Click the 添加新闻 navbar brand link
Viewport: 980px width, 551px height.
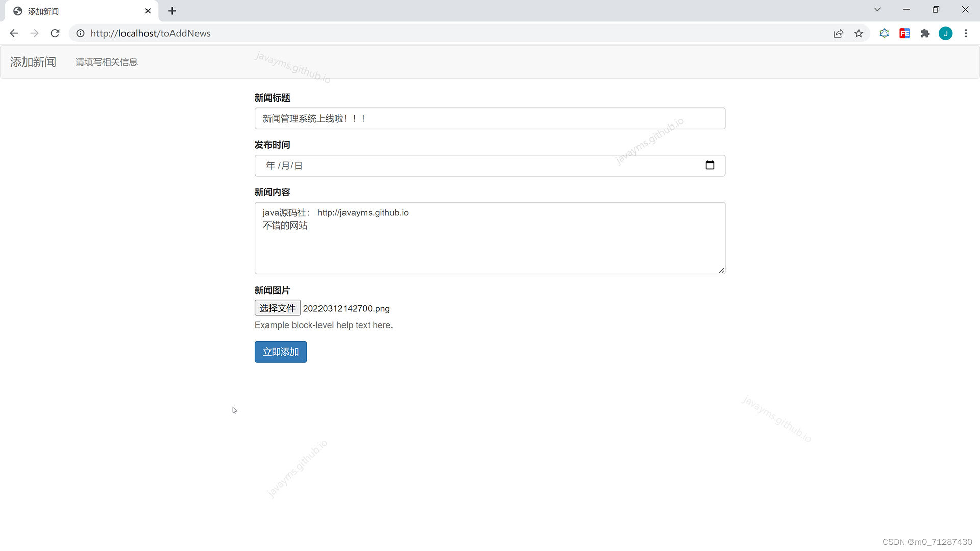click(33, 62)
